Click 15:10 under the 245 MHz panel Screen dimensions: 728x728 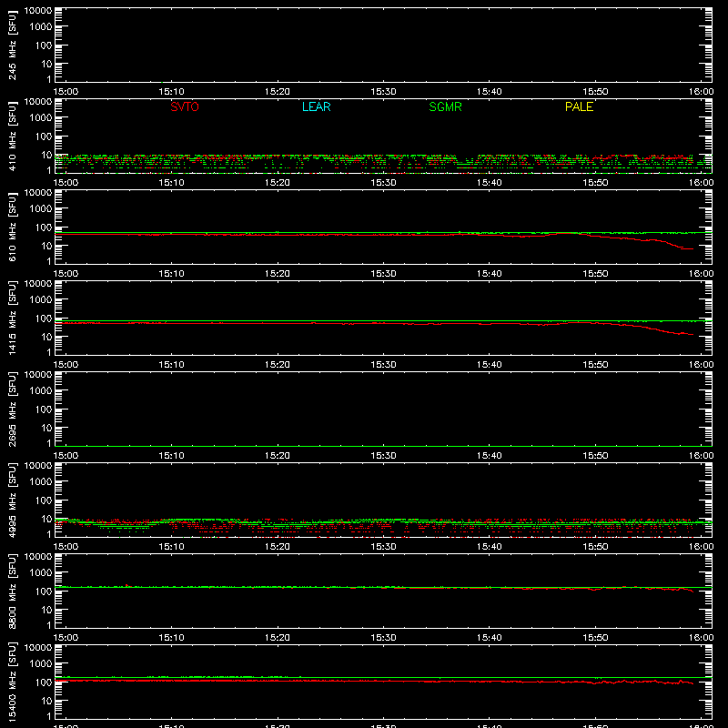171,92
